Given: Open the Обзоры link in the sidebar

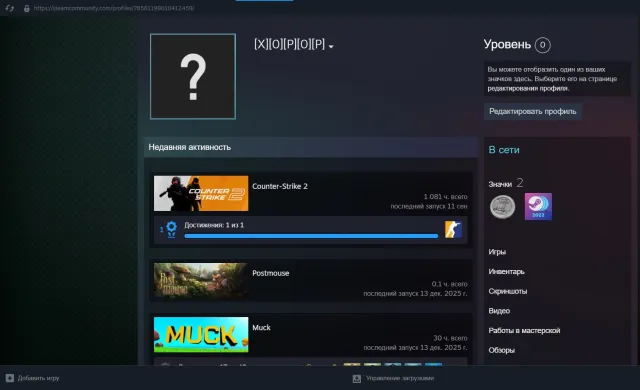Looking at the screenshot, I should click(x=502, y=350).
